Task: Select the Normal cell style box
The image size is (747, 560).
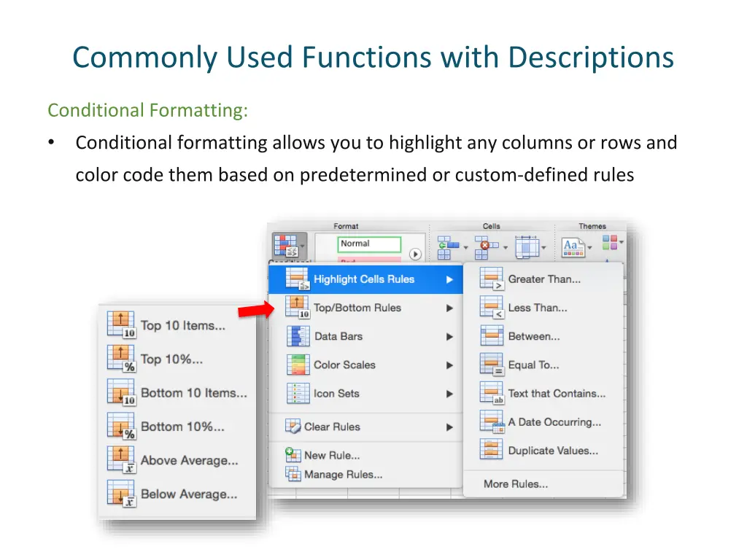Action: (x=369, y=244)
